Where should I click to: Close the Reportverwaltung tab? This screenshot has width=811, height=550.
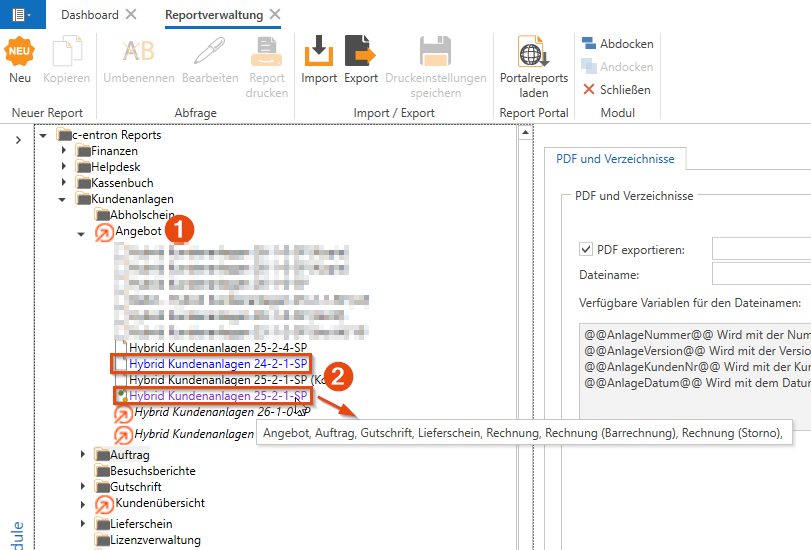click(276, 14)
